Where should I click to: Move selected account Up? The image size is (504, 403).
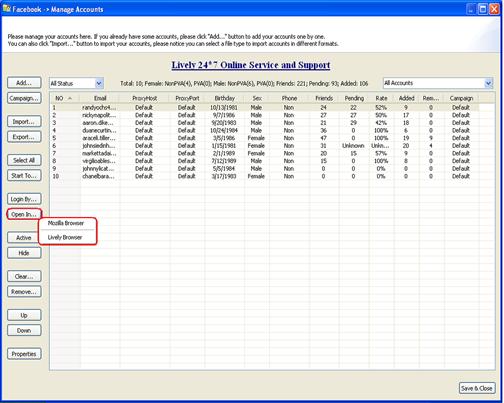coord(24,315)
